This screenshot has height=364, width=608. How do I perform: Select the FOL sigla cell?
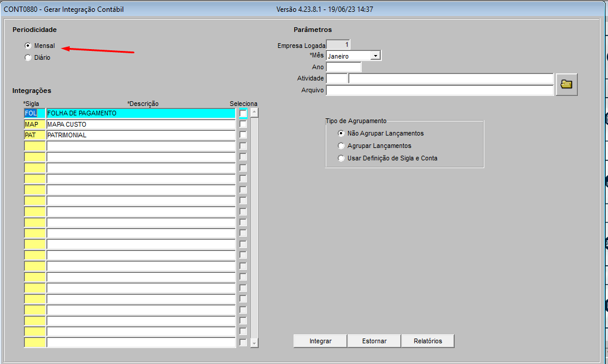click(34, 113)
